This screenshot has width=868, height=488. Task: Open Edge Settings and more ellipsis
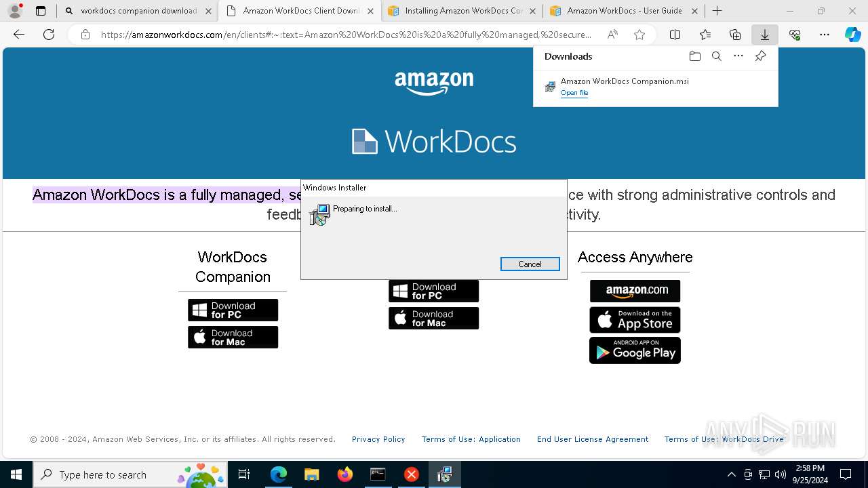[x=825, y=35]
